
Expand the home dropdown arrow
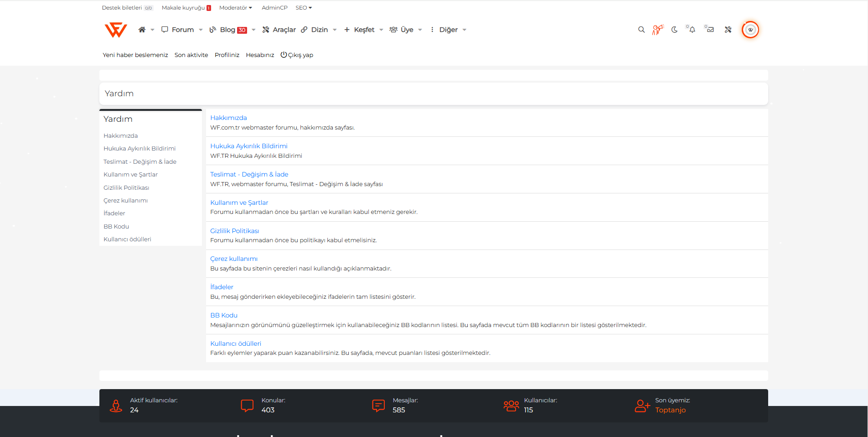tap(152, 30)
